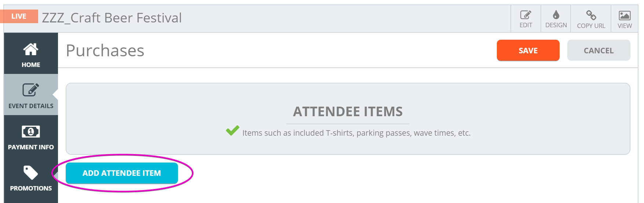Select the Event Details pencil-square icon
This screenshot has height=203, width=644.
[x=31, y=90]
